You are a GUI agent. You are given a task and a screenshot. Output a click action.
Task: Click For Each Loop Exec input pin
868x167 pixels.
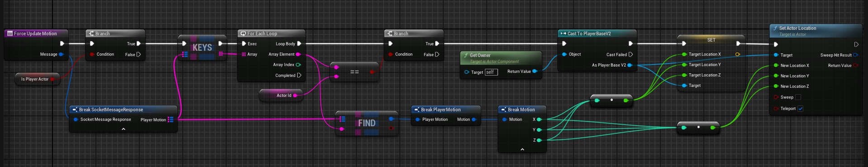244,44
